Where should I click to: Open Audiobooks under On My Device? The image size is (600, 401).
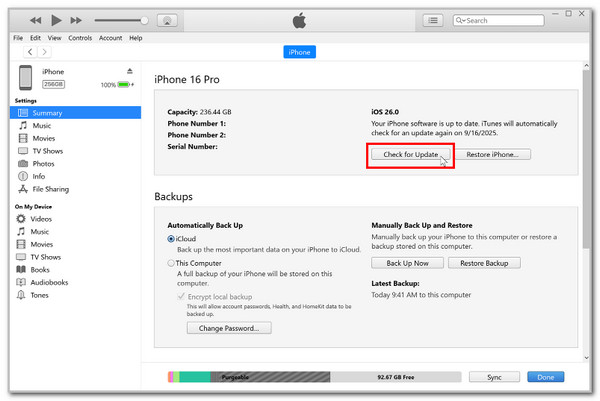[42, 282]
